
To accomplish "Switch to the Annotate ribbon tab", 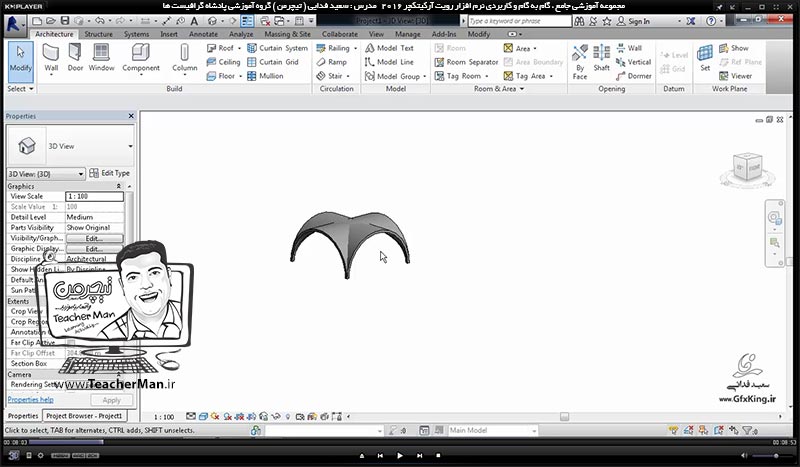I will [203, 34].
